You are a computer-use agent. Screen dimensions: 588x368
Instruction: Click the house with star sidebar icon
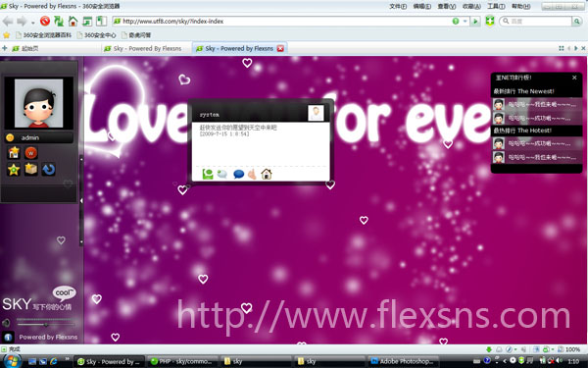14,152
